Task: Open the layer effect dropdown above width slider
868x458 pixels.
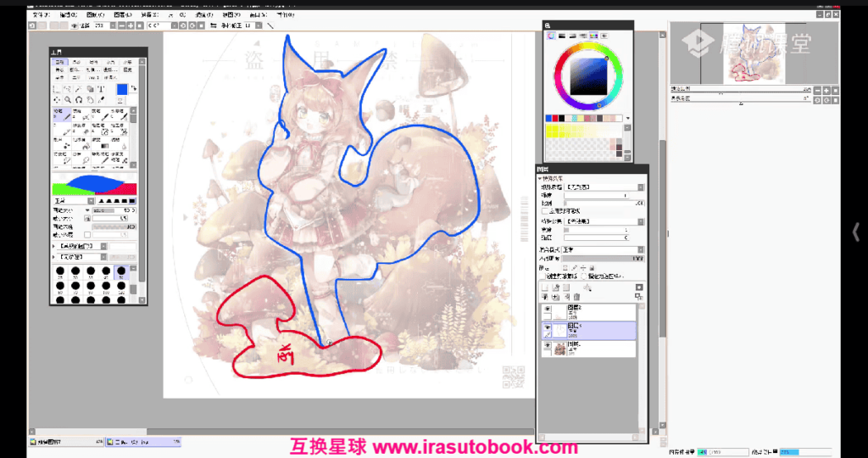Action: (x=604, y=221)
